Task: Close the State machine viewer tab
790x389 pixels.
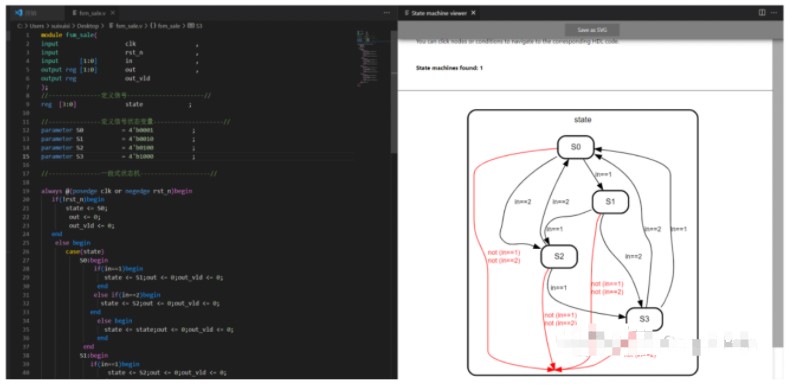Action: coord(473,13)
